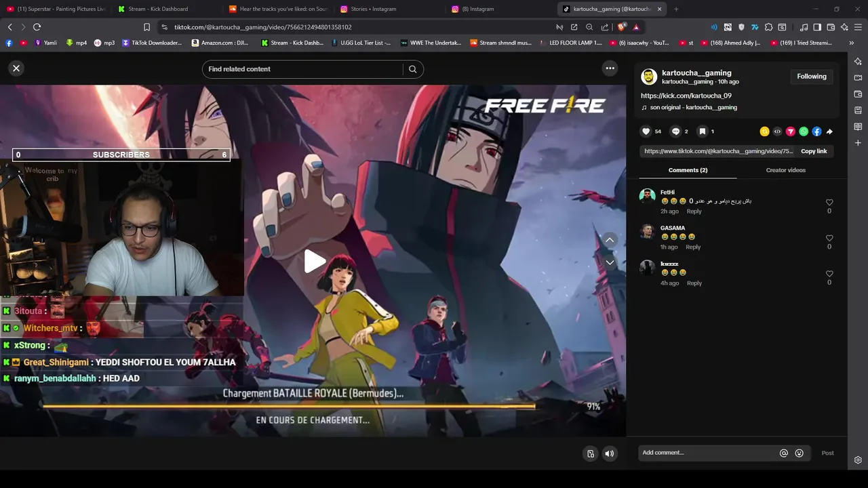868x488 pixels.
Task: Expand hidden bookmarks with double chevron
Action: (851, 43)
